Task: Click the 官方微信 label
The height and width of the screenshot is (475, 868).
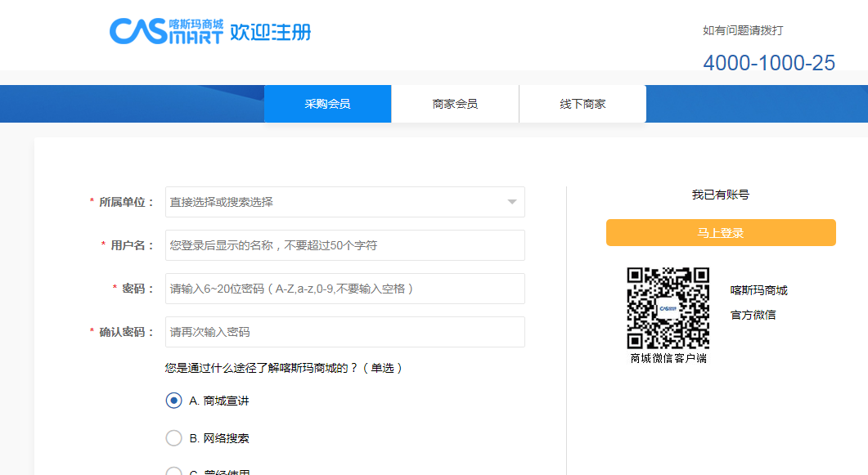Action: [753, 315]
